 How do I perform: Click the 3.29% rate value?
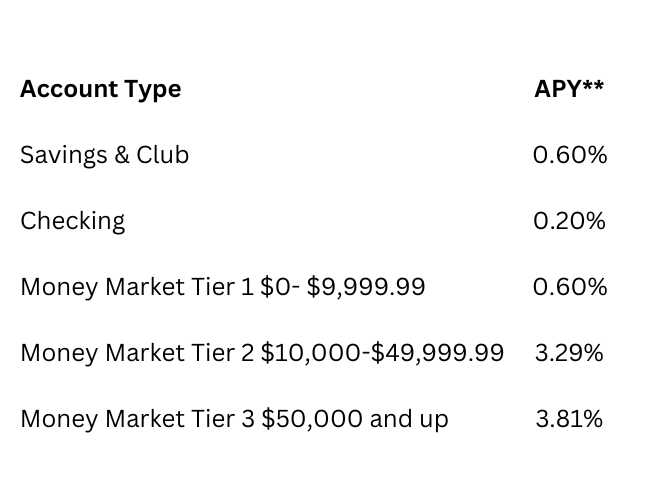(569, 353)
